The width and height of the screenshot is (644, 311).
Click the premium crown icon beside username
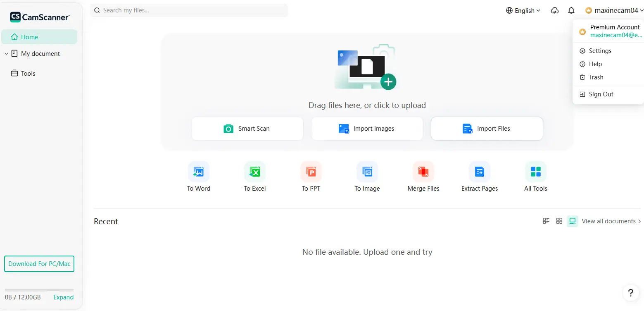[x=589, y=11]
